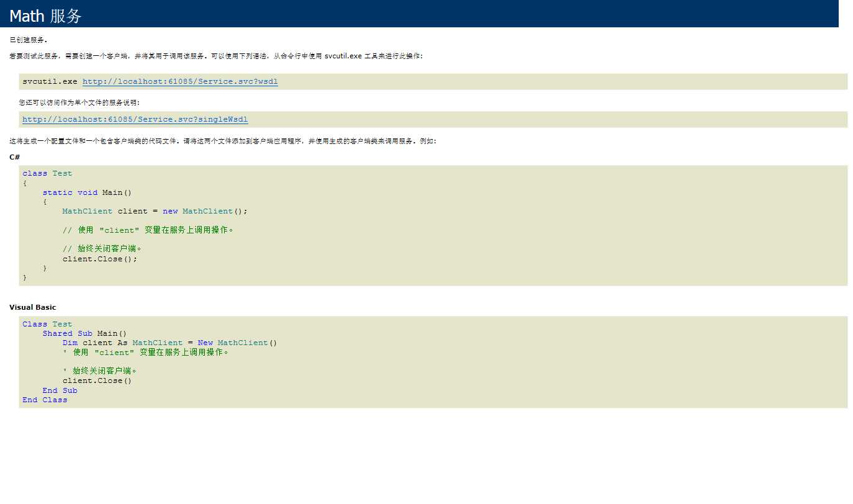Image resolution: width=853 pixels, height=504 pixels.
Task: Open the Service.svc?singleWsdl link
Action: pyautogui.click(x=135, y=119)
